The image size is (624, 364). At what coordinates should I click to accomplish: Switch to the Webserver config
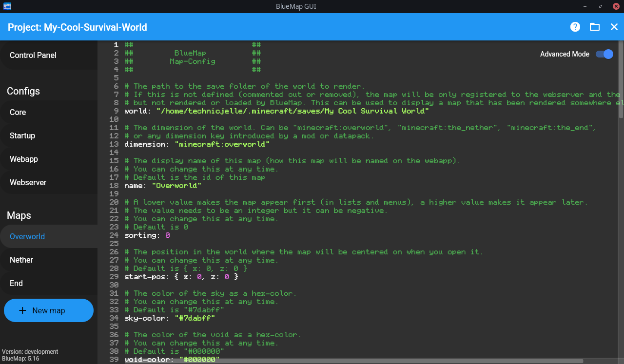[28, 182]
